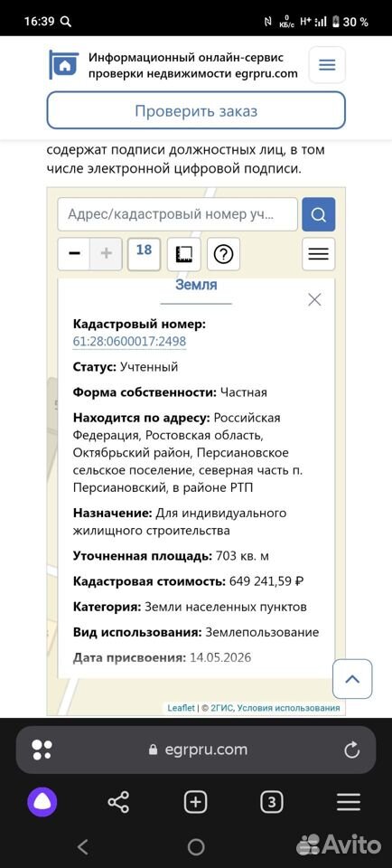Close the Земля info popup
Screen dimensions: 392x868
click(x=314, y=300)
